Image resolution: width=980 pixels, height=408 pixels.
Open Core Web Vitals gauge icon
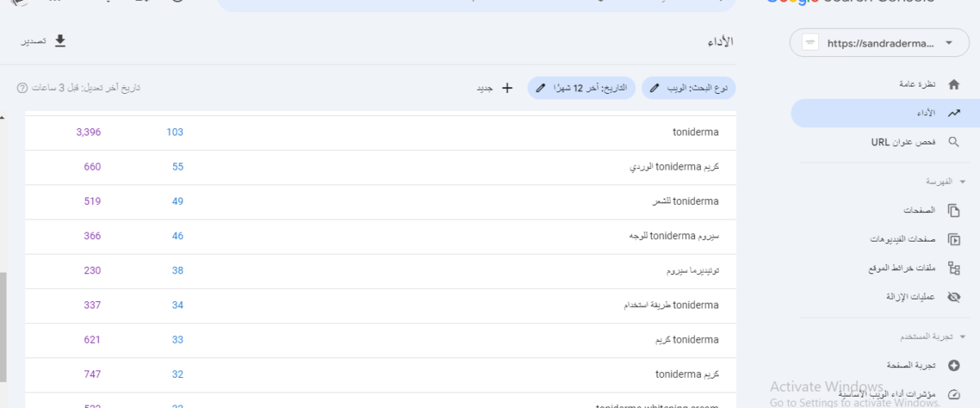click(953, 394)
